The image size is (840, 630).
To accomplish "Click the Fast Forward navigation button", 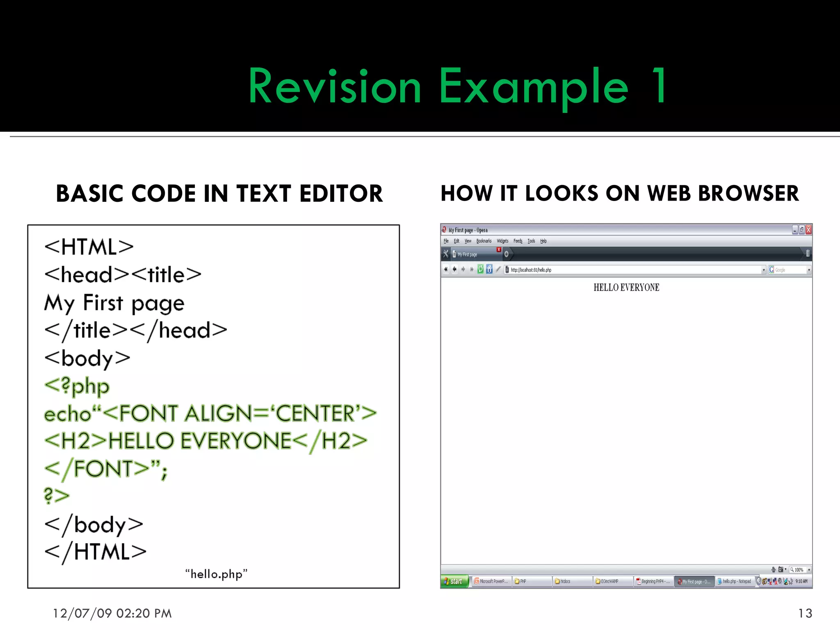I will click(472, 269).
